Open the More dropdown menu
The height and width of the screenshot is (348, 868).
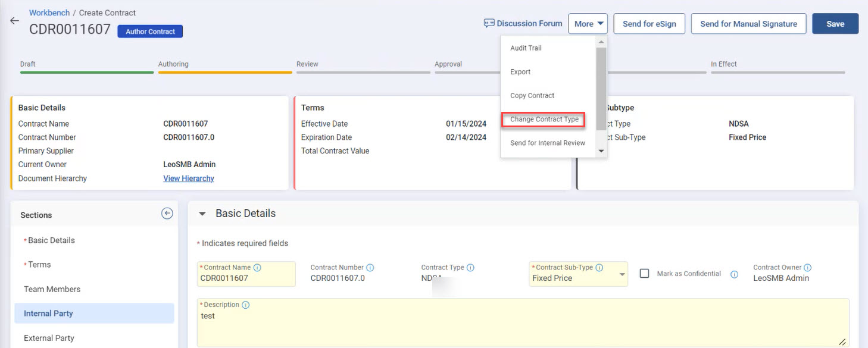587,24
